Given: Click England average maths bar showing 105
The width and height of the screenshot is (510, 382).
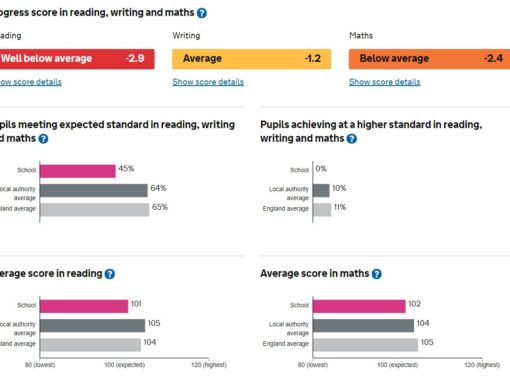Looking at the screenshot, I should (x=366, y=345).
